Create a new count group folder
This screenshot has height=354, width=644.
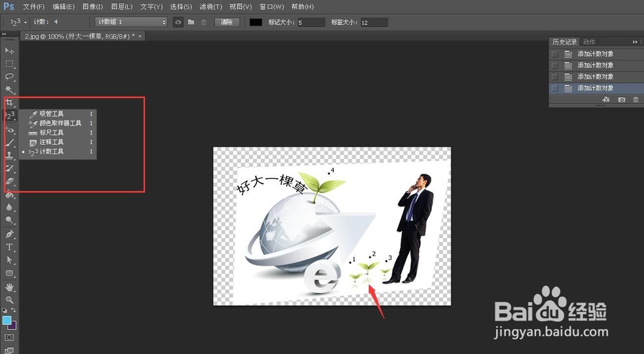point(191,22)
